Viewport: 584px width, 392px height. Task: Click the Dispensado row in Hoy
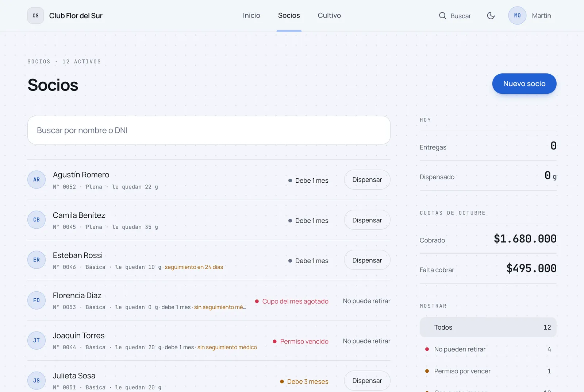pyautogui.click(x=488, y=176)
